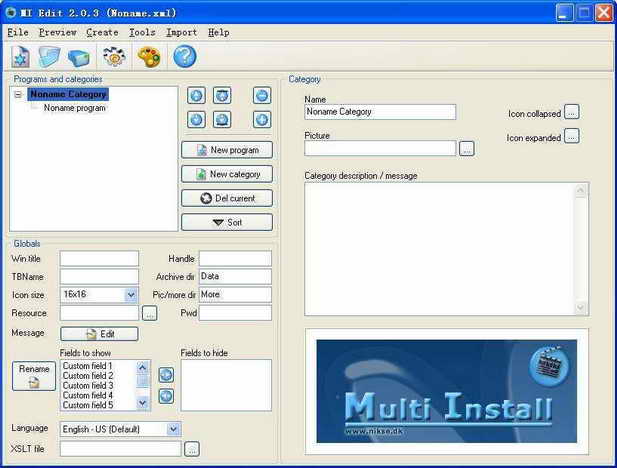
Task: Click the new file star toolbar icon
Action: tap(21, 57)
